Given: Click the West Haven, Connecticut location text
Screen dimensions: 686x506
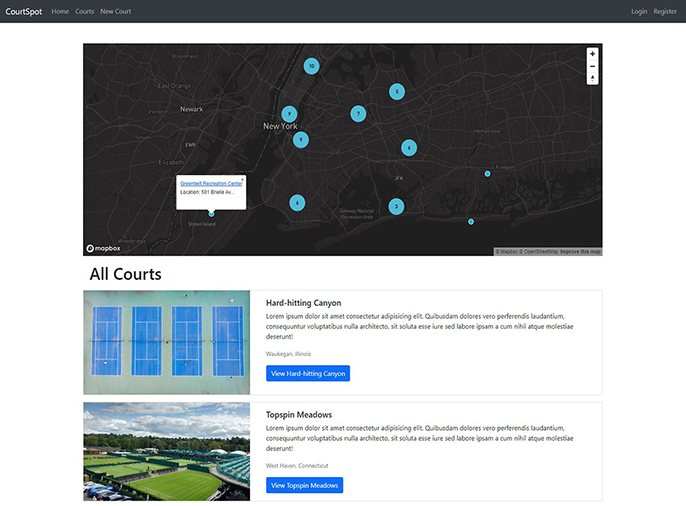Looking at the screenshot, I should tap(297, 466).
